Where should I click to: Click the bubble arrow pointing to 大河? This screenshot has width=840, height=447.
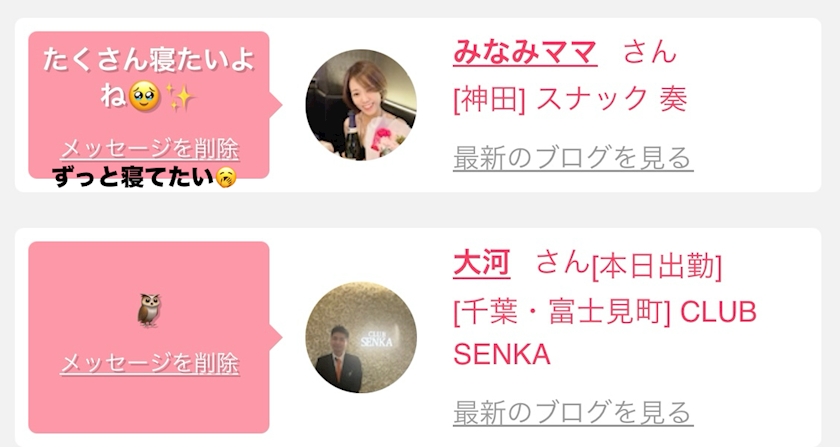pos(276,337)
